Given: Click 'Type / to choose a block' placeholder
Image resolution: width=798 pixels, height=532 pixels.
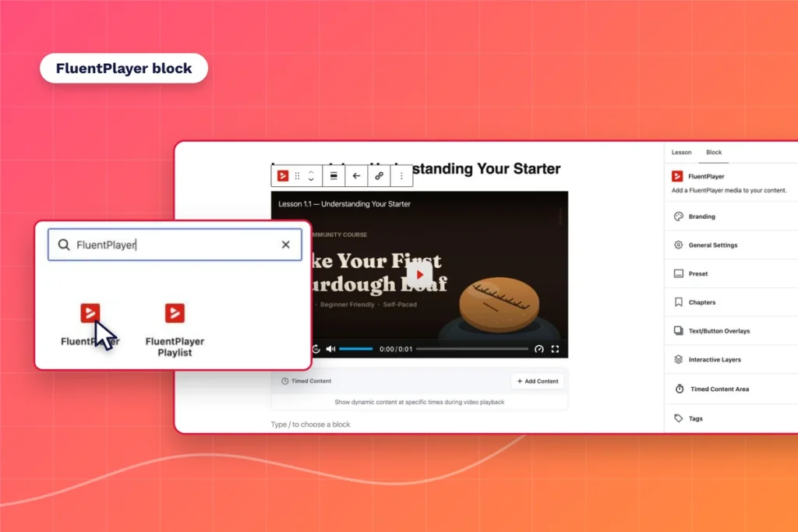Looking at the screenshot, I should (310, 425).
